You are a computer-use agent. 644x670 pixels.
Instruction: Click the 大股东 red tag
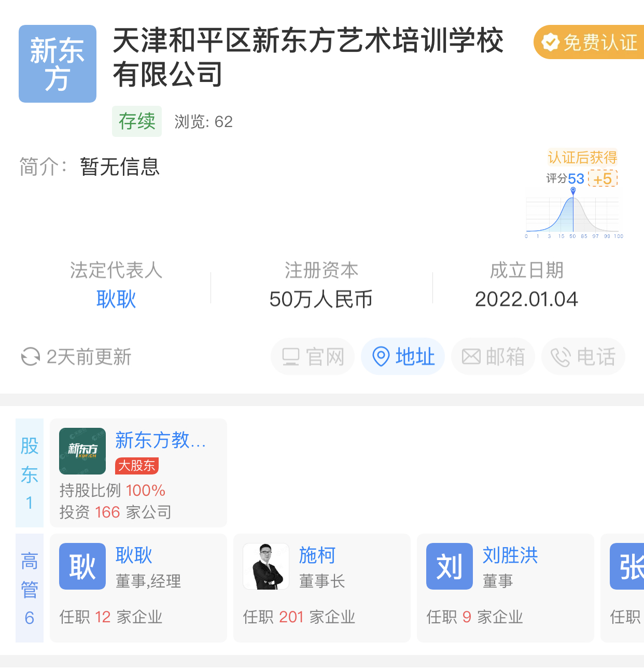click(x=137, y=466)
